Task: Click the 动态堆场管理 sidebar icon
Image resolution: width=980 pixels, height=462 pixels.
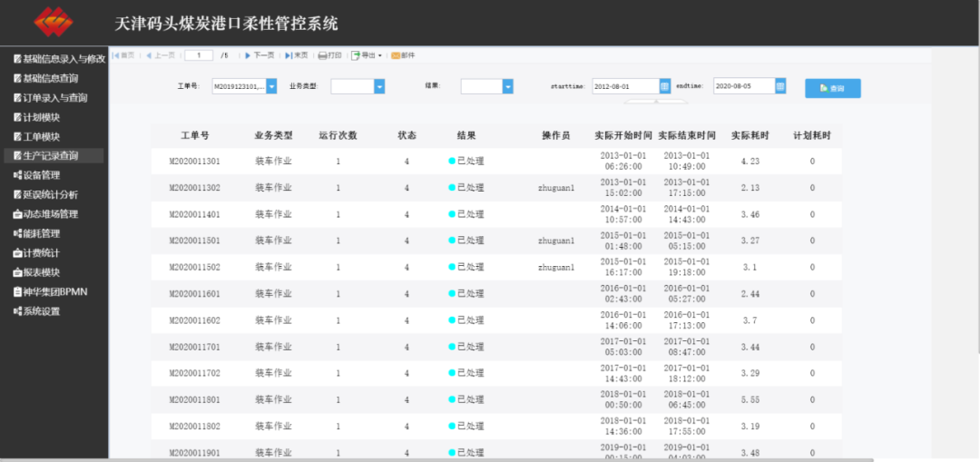Action: tap(17, 214)
